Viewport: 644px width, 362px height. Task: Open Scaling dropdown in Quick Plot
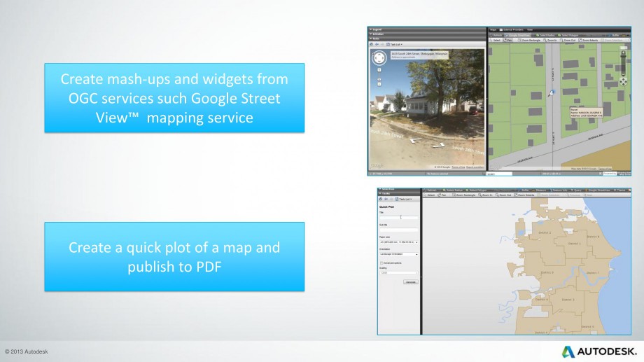(x=398, y=273)
